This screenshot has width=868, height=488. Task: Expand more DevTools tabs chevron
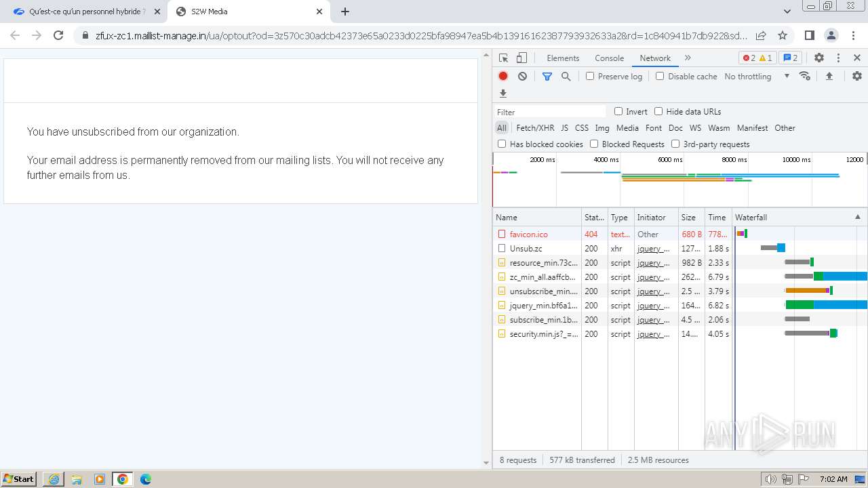[x=688, y=58]
